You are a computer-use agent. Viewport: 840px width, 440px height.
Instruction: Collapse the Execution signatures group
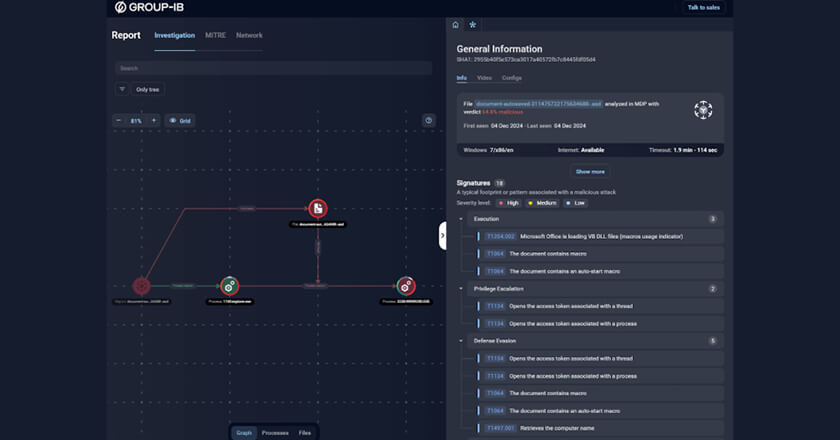(461, 219)
